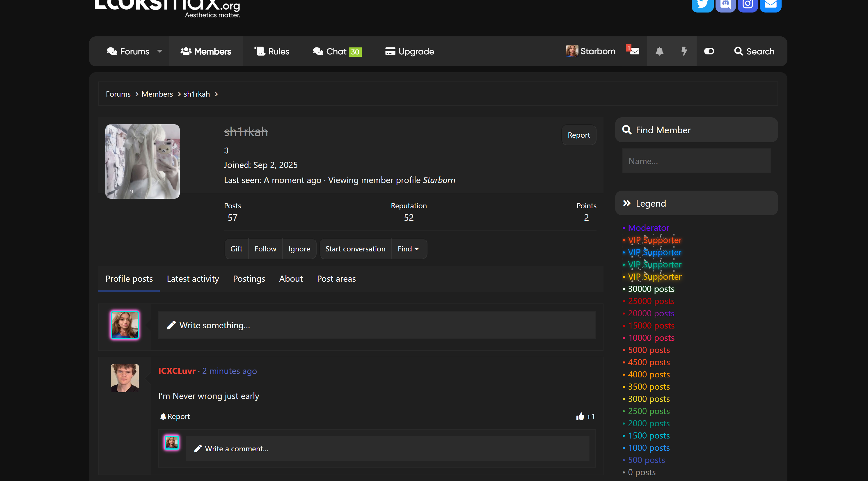Click the green 30 Chat badge
This screenshot has height=481, width=868.
pyautogui.click(x=355, y=52)
